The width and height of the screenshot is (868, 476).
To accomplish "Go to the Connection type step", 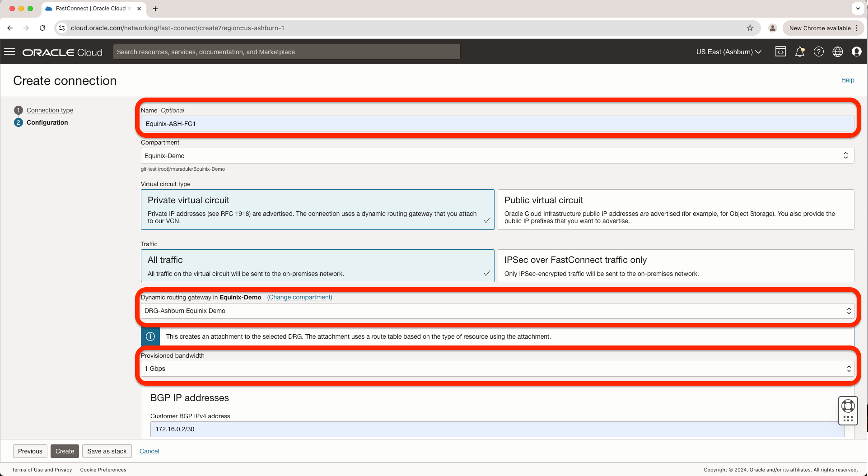I will (x=50, y=110).
